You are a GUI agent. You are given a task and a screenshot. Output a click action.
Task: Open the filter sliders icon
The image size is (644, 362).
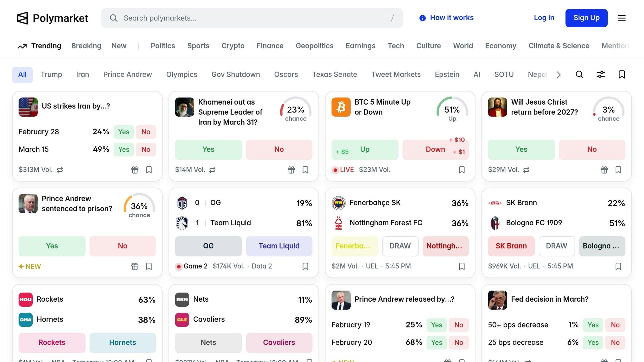click(601, 74)
